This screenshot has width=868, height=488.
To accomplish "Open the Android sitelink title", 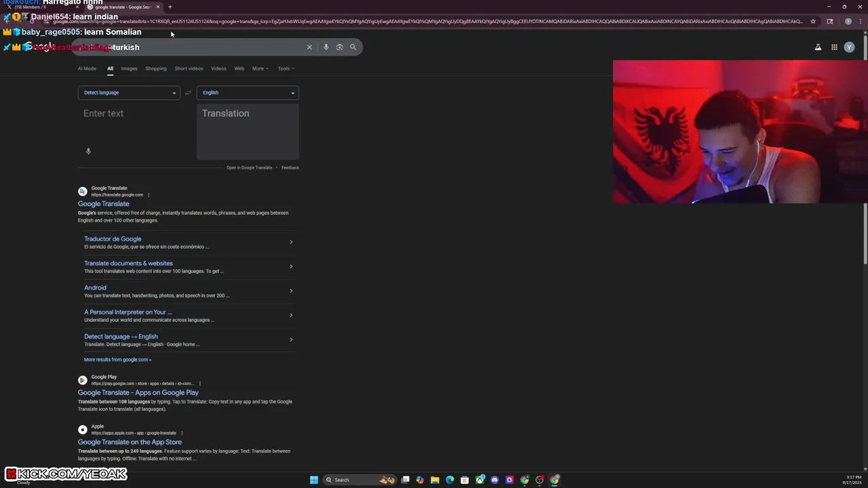I will [95, 287].
